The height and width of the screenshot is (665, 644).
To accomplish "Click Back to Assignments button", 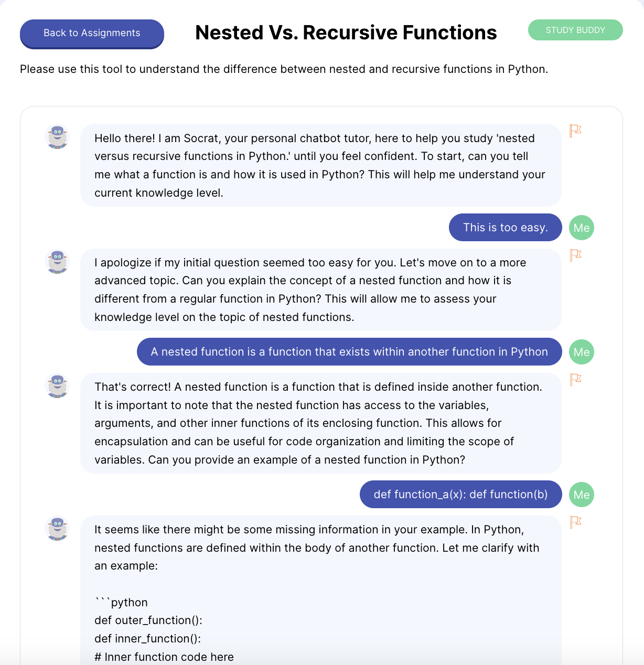I will (x=92, y=34).
